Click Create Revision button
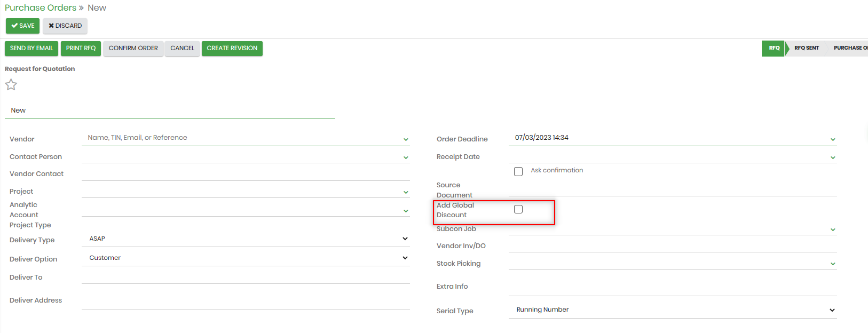The height and width of the screenshot is (333, 868). [x=232, y=48]
